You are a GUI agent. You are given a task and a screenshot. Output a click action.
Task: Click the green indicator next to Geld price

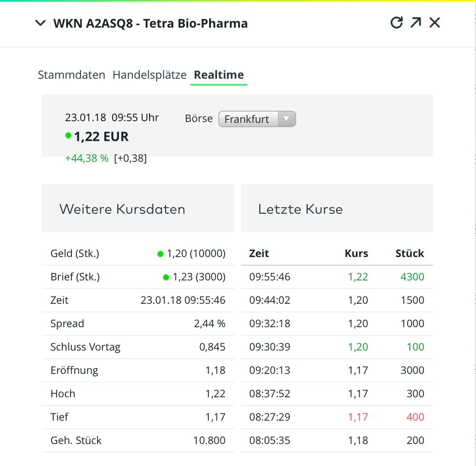(x=160, y=254)
